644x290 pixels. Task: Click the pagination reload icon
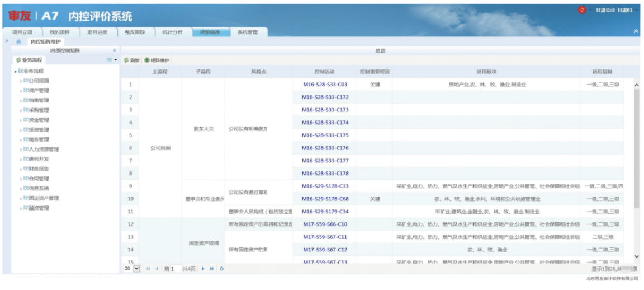click(x=222, y=269)
